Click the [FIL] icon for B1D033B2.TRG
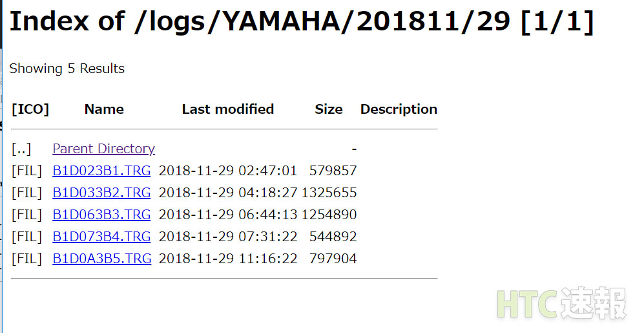The width and height of the screenshot is (644, 333). [x=26, y=193]
